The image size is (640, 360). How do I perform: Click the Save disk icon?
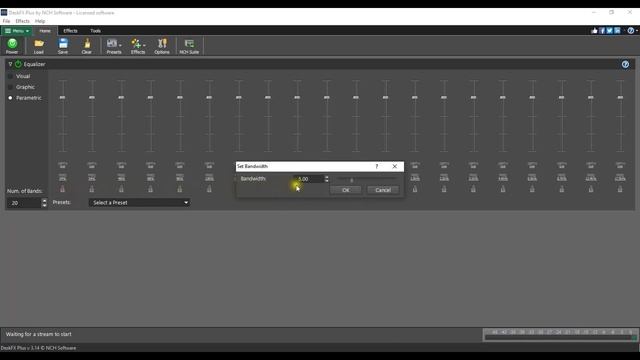point(63,46)
